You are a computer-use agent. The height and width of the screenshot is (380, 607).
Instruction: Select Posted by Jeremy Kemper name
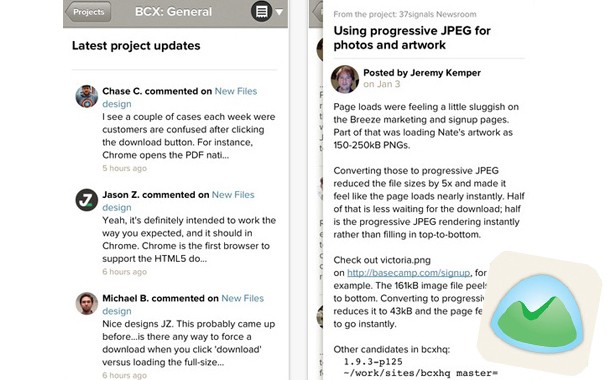tap(422, 73)
